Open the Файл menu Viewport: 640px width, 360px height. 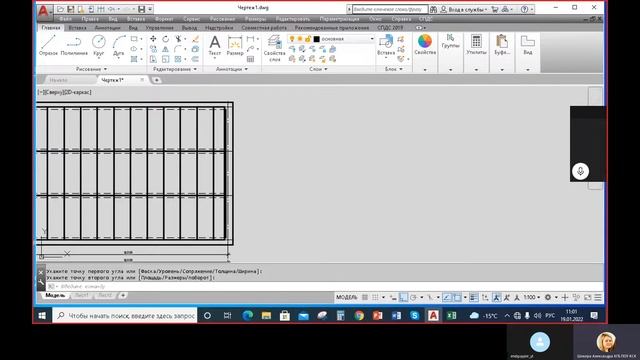(x=65, y=19)
